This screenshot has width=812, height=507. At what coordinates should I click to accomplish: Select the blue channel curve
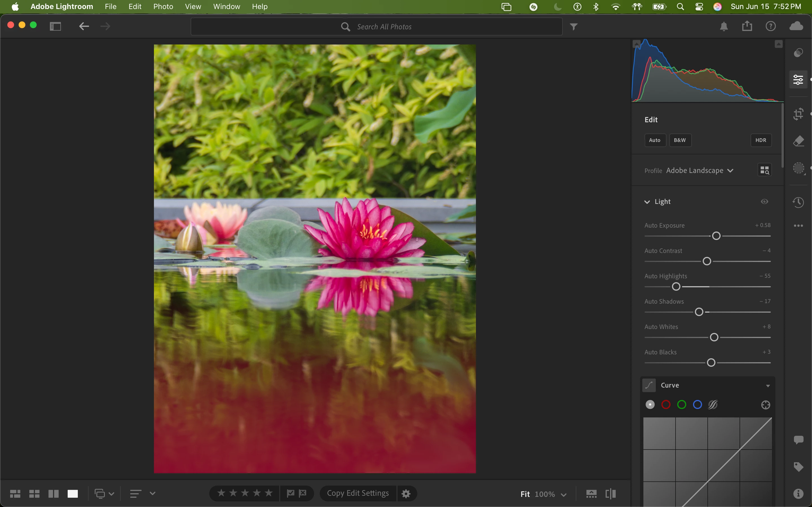[697, 405]
